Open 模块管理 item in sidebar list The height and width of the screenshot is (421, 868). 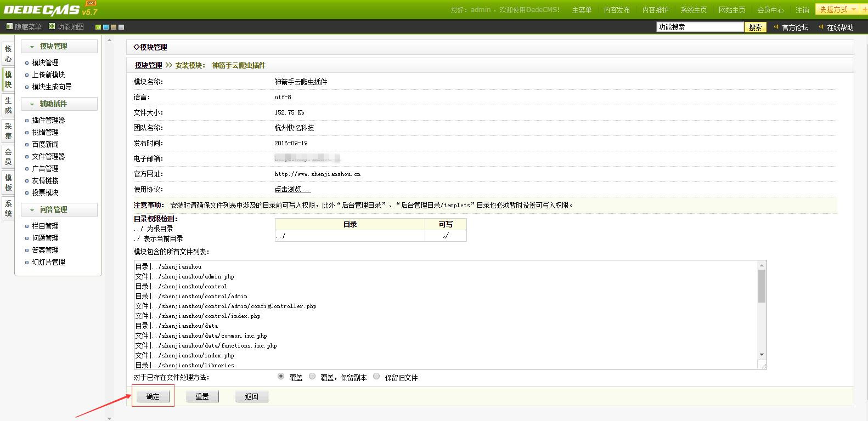click(45, 62)
